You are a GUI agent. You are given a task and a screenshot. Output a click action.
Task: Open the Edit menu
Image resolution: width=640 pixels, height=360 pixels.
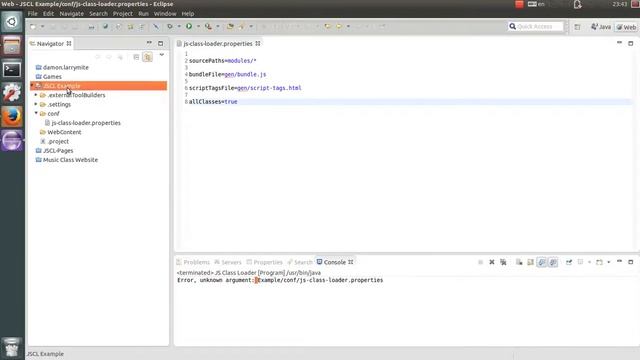(x=48, y=13)
